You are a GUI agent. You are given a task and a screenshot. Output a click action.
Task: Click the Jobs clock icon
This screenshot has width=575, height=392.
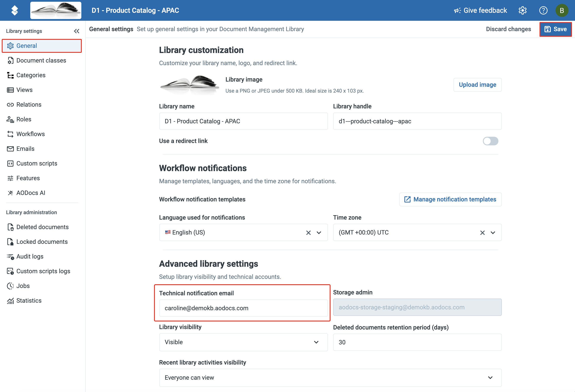(x=10, y=286)
